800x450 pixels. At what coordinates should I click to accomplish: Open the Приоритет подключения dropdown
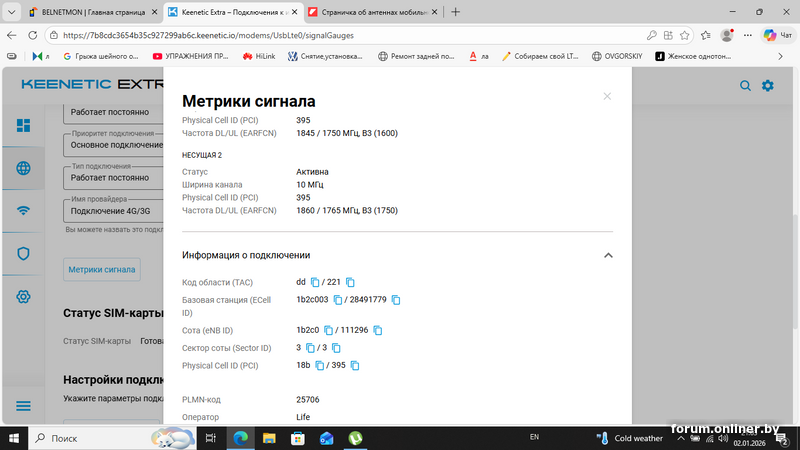pos(113,145)
